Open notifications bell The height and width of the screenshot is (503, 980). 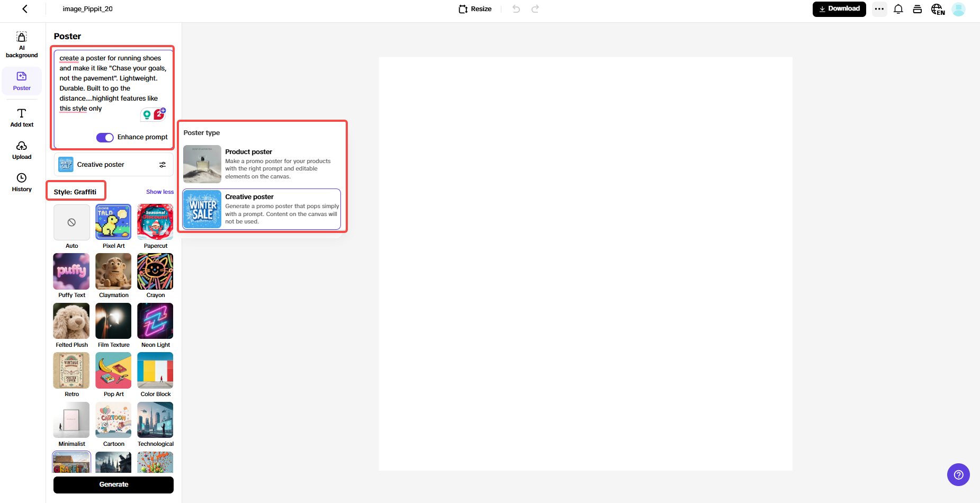pos(898,9)
